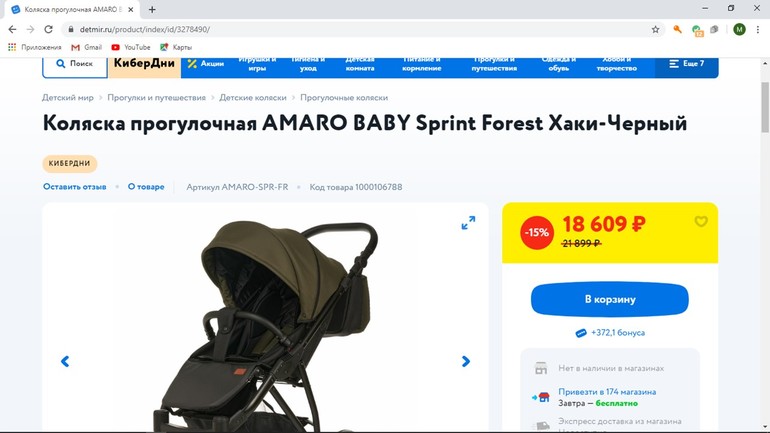
Task: Go to 'Прогулочные коляски' breadcrumb
Action: coord(344,98)
